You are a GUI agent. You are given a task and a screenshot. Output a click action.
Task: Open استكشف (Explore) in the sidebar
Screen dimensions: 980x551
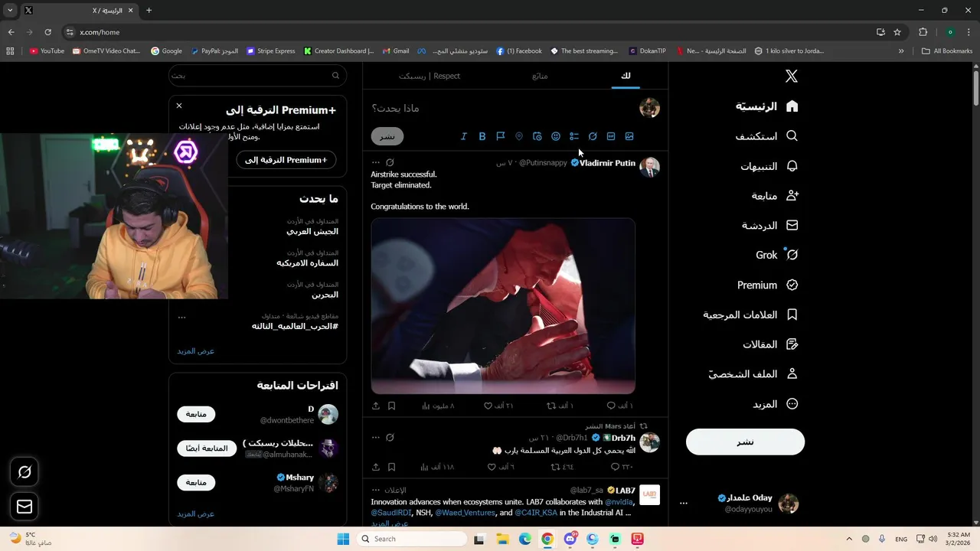[767, 136]
